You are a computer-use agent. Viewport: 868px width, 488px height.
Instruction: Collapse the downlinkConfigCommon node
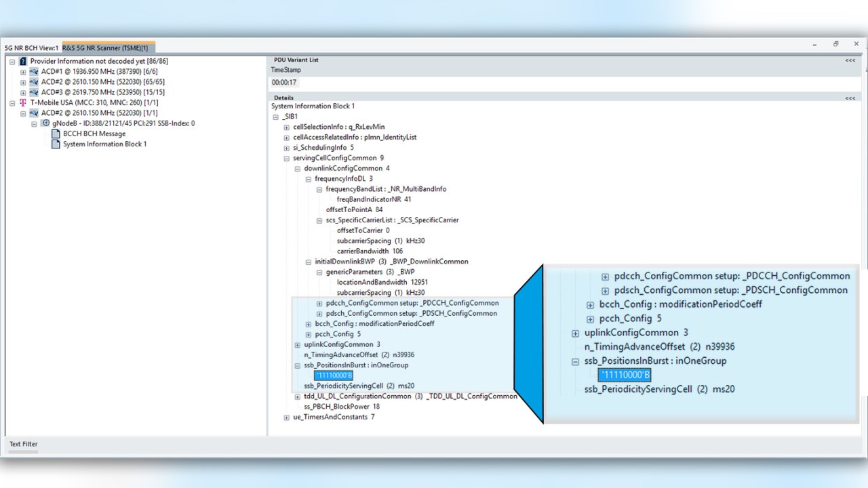[x=297, y=169]
